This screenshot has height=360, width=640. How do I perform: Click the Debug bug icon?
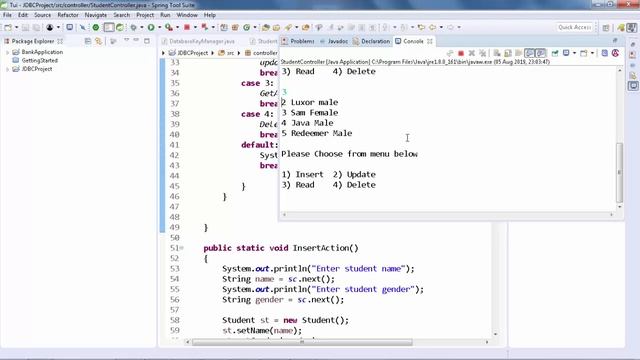point(133,27)
